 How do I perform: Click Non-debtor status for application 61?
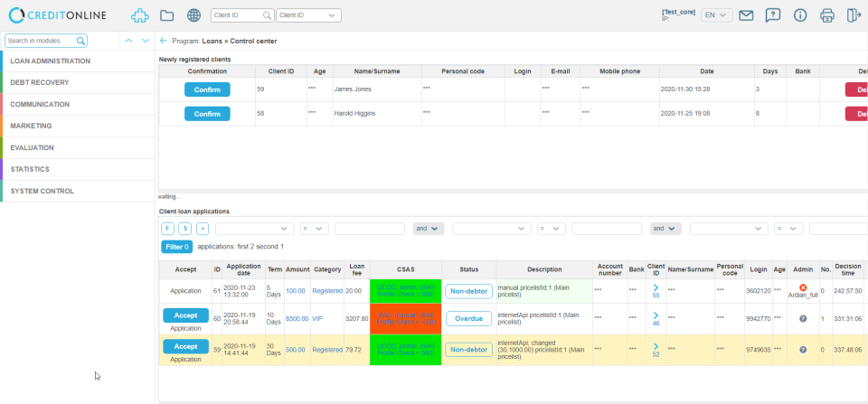pyautogui.click(x=469, y=291)
